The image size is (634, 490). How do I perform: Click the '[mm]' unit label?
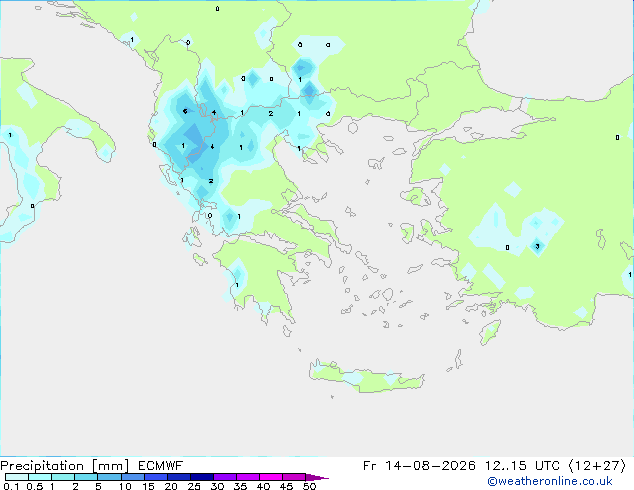pyautogui.click(x=111, y=466)
